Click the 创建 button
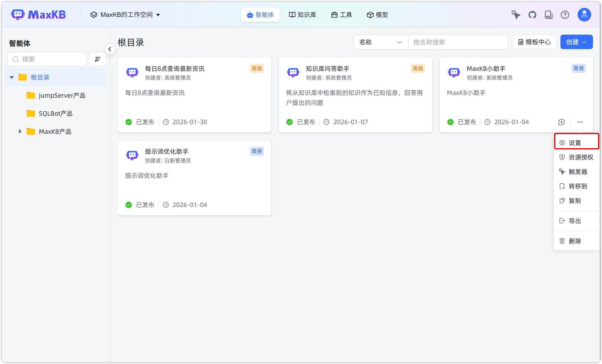The width and height of the screenshot is (602, 364). (576, 42)
